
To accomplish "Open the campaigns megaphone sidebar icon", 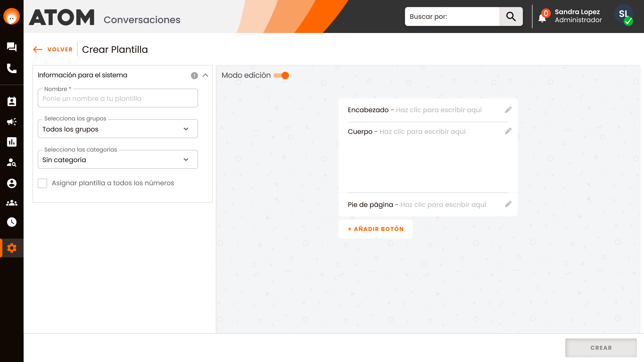I will point(12,122).
